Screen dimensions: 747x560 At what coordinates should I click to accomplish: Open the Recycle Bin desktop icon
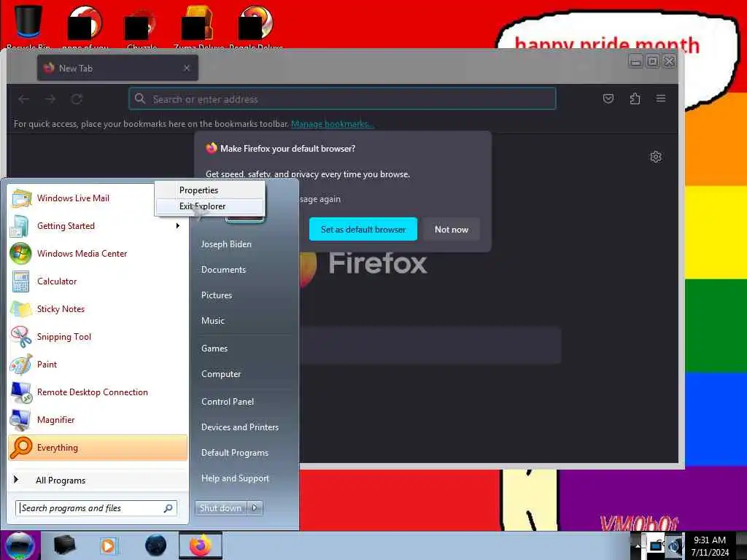pyautogui.click(x=28, y=26)
